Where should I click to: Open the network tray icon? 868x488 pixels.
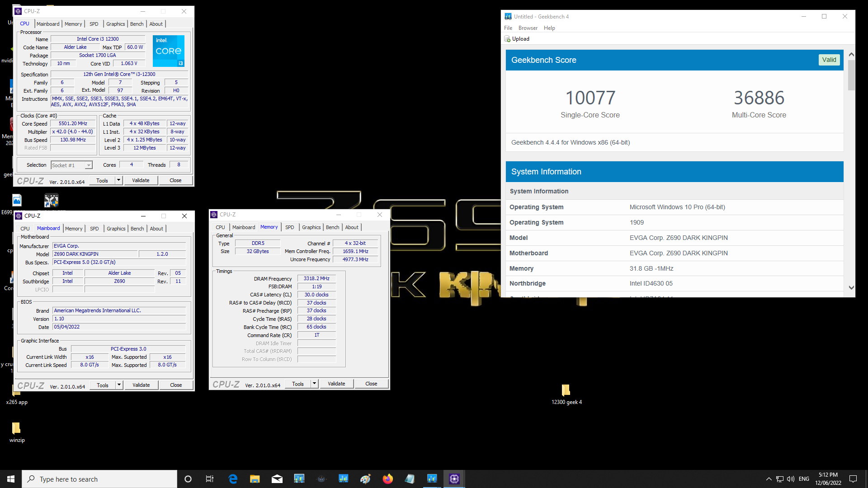point(780,479)
